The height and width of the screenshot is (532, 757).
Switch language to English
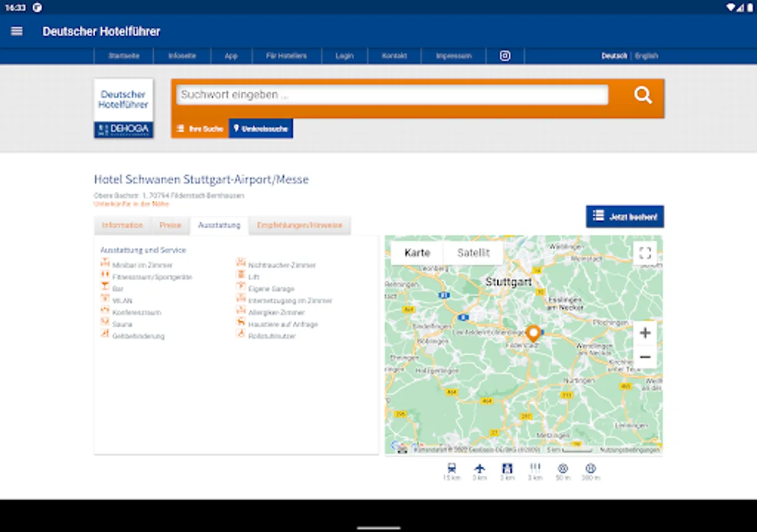point(646,56)
